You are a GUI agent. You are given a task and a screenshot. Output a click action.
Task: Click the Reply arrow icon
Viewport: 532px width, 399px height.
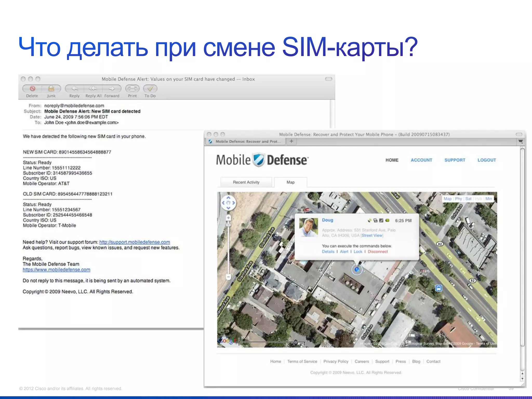click(75, 89)
